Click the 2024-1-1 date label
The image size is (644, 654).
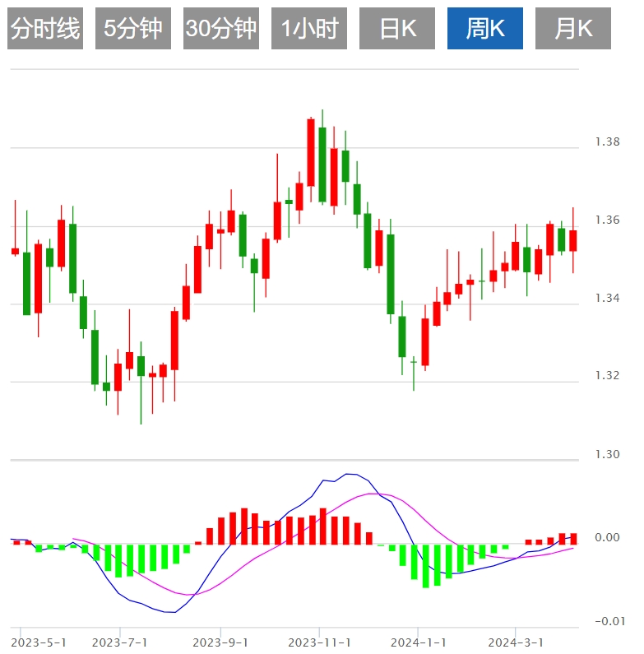(418, 642)
